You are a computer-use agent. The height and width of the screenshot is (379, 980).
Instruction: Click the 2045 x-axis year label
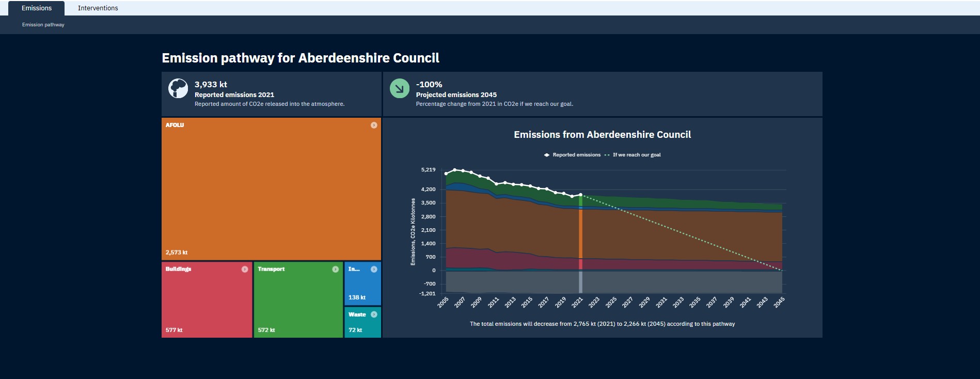pos(779,303)
